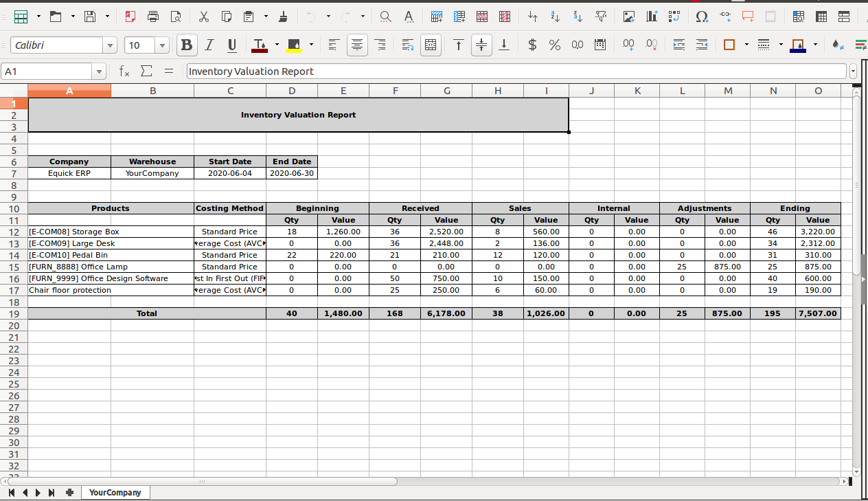Toggle italic formatting
868x501 pixels.
pos(209,45)
